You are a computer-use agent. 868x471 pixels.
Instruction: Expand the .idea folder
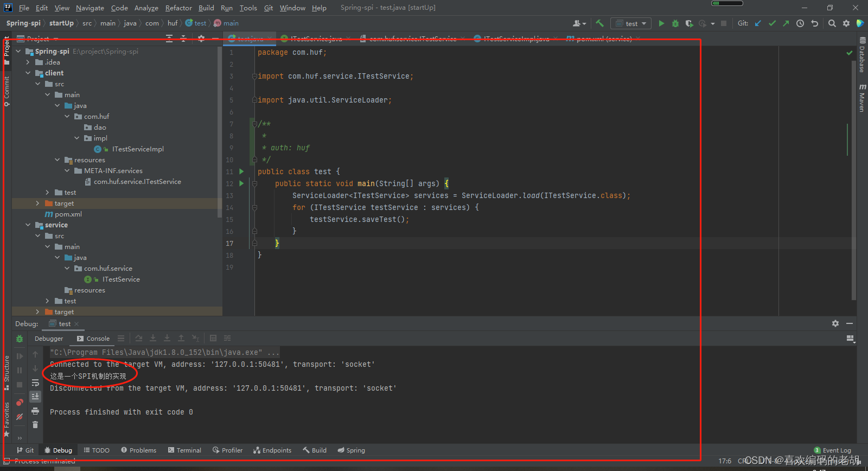[x=28, y=62]
